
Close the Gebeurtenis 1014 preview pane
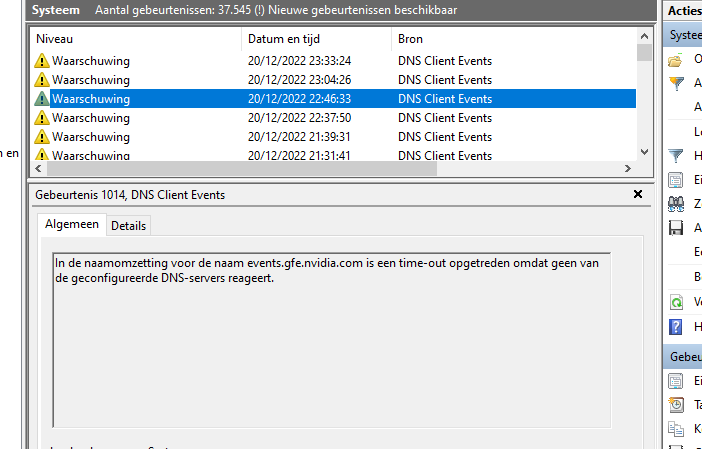point(638,195)
